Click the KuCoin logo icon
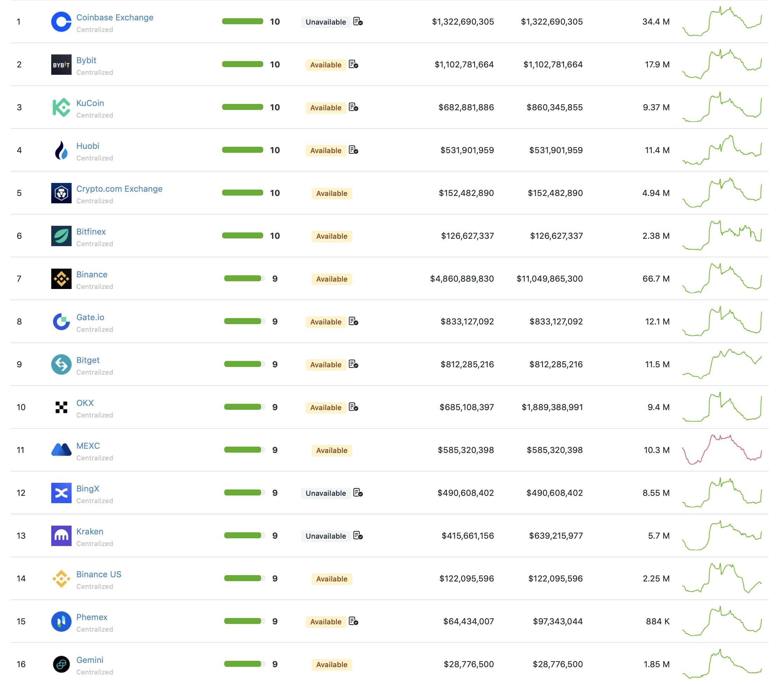 click(61, 107)
